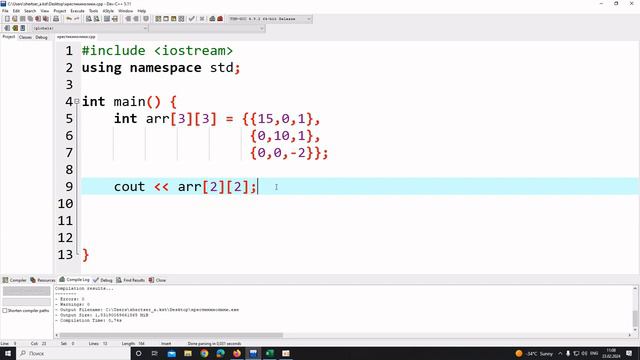The image size is (640, 360).
Task: Switch to the Classes sidebar tab
Action: click(x=25, y=37)
